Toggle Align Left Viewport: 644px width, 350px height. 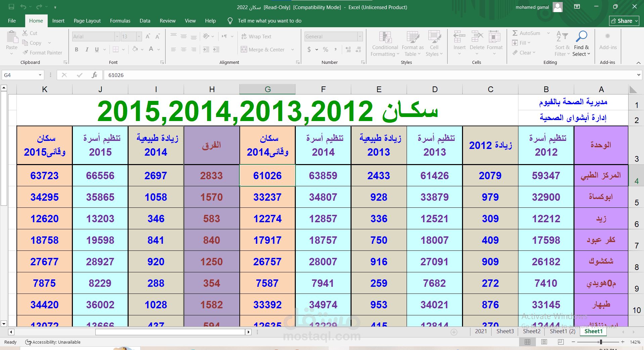click(x=174, y=49)
